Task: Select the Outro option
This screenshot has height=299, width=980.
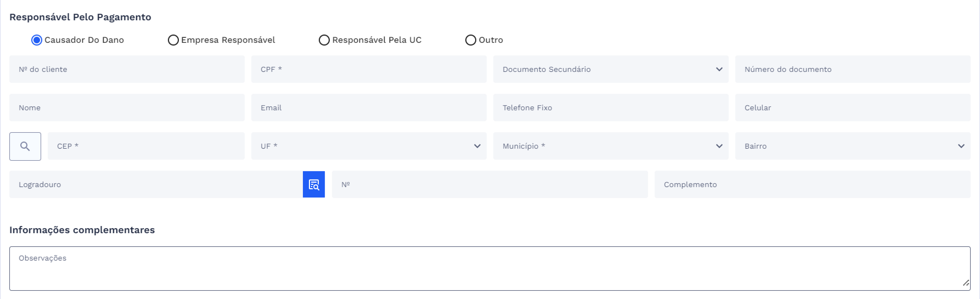Action: click(x=471, y=40)
